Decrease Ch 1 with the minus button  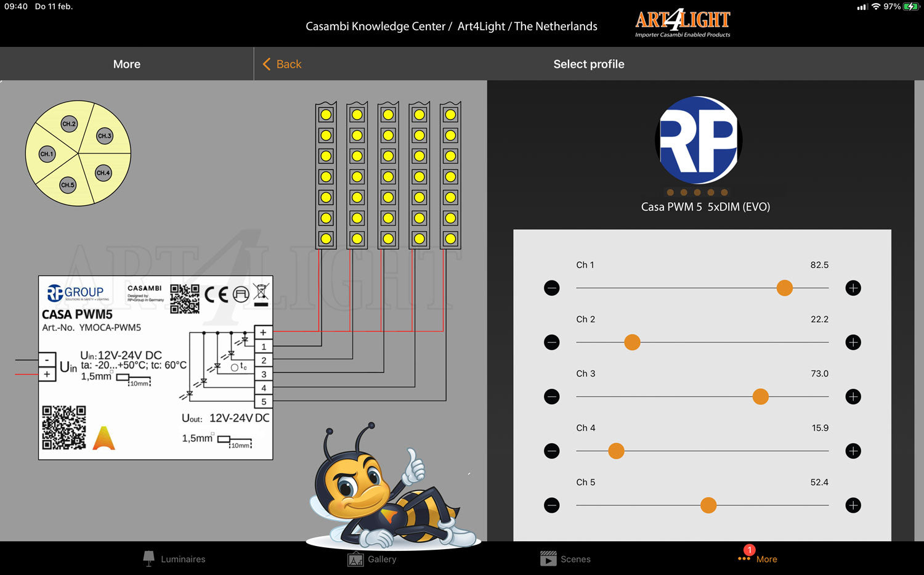(x=552, y=288)
